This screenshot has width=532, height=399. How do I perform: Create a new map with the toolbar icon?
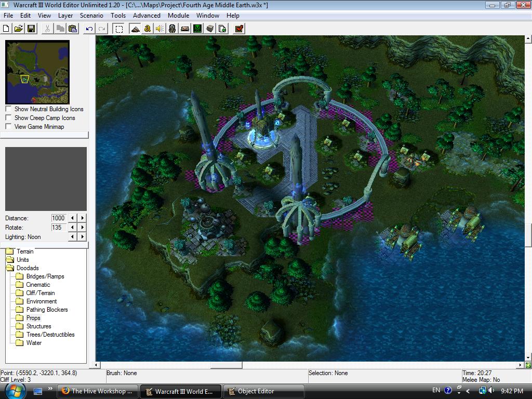[x=6, y=29]
